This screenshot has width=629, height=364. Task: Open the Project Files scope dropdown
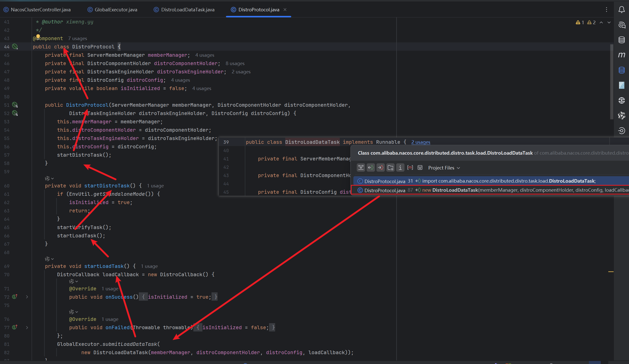pos(444,168)
